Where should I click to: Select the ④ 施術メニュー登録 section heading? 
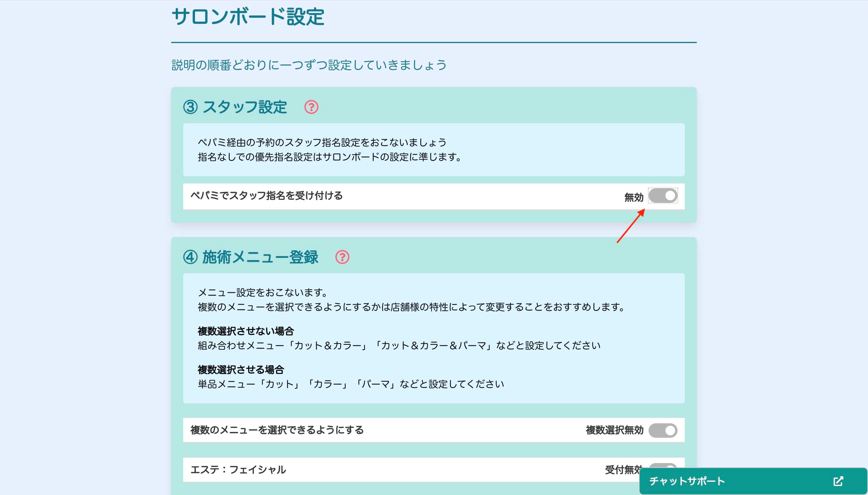(x=252, y=257)
